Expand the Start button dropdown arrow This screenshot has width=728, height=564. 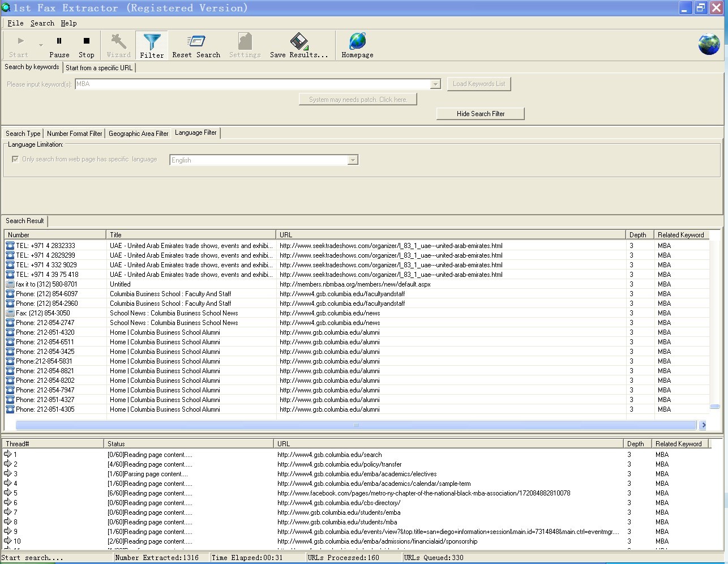(41, 45)
